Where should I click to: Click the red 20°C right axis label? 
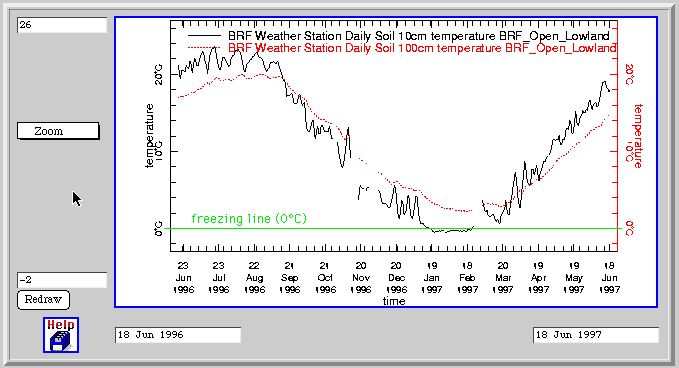629,74
